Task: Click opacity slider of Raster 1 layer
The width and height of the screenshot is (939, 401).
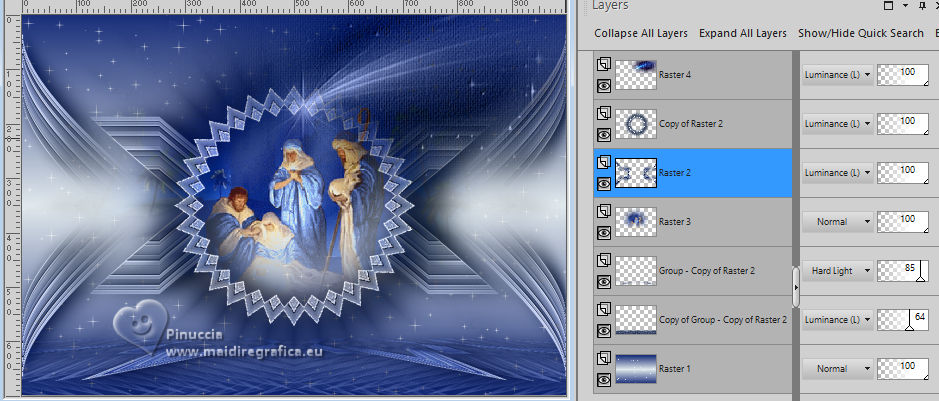Action: [x=903, y=369]
